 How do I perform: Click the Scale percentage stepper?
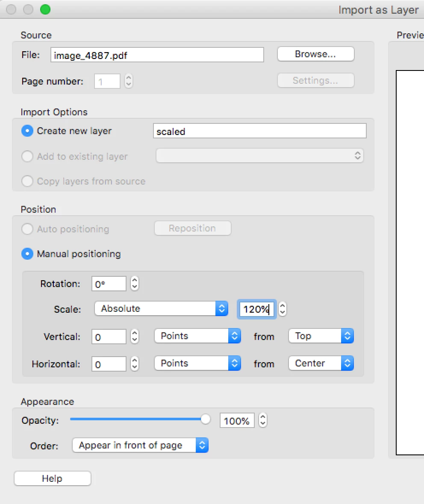coord(282,309)
